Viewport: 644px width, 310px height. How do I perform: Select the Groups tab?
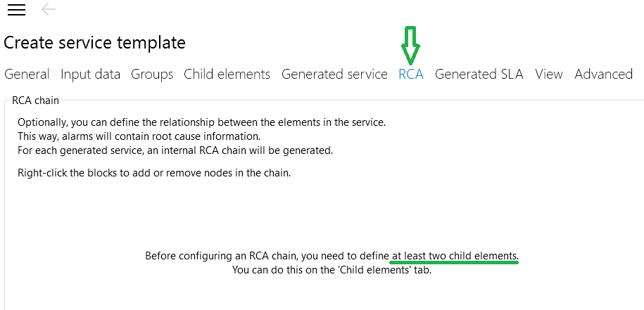(x=152, y=74)
